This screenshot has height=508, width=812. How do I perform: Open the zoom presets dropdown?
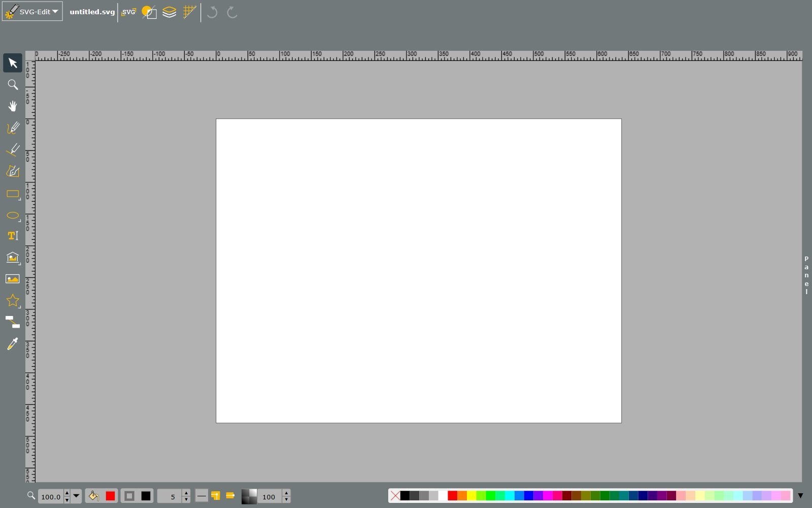click(76, 496)
